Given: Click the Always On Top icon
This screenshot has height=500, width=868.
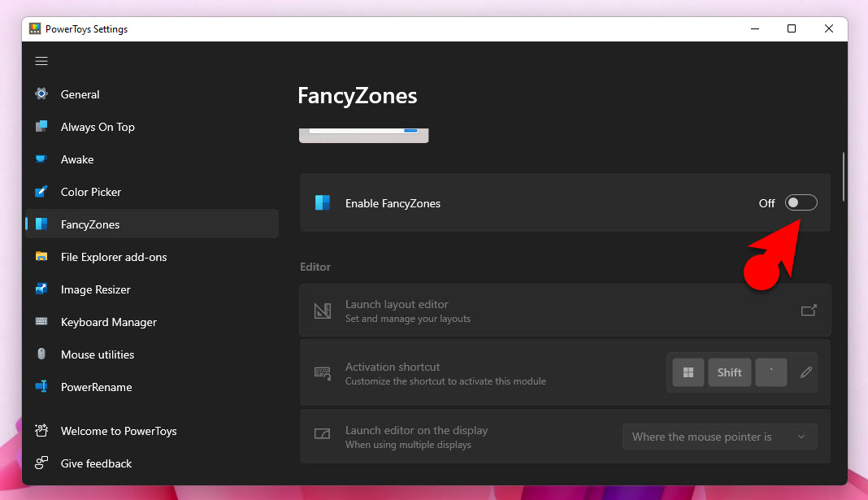Looking at the screenshot, I should [41, 126].
